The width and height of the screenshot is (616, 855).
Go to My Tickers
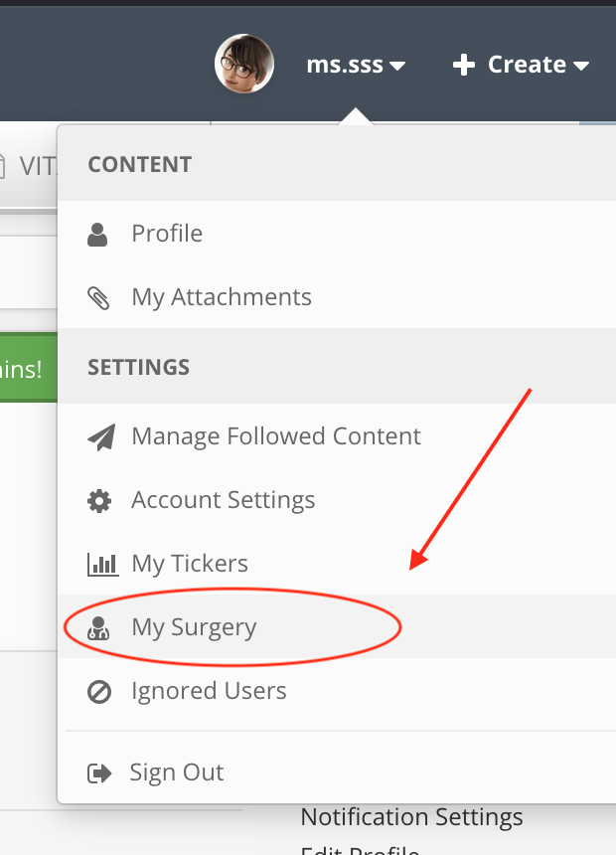click(337, 563)
